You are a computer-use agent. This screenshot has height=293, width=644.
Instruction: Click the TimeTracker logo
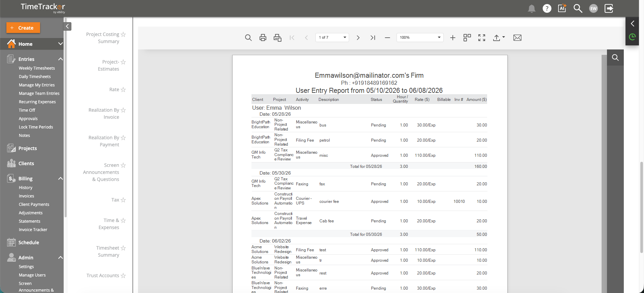click(43, 8)
